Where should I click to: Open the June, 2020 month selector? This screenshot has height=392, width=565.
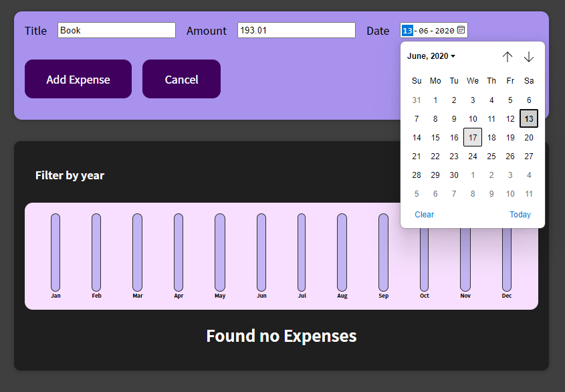pyautogui.click(x=431, y=56)
